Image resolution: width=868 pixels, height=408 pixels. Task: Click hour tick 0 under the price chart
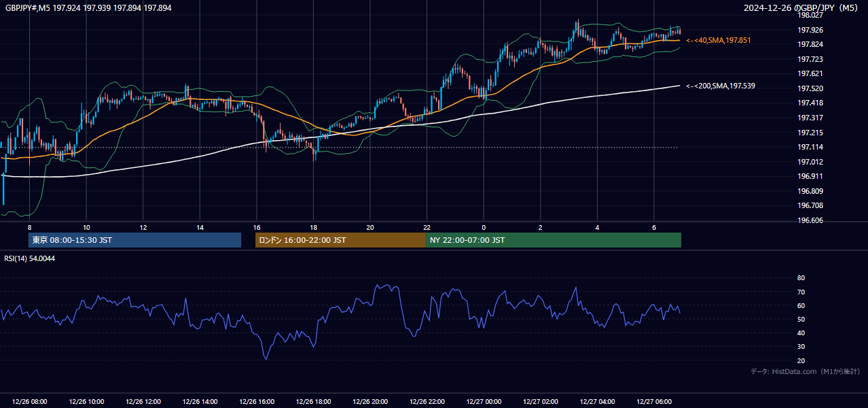click(x=484, y=228)
